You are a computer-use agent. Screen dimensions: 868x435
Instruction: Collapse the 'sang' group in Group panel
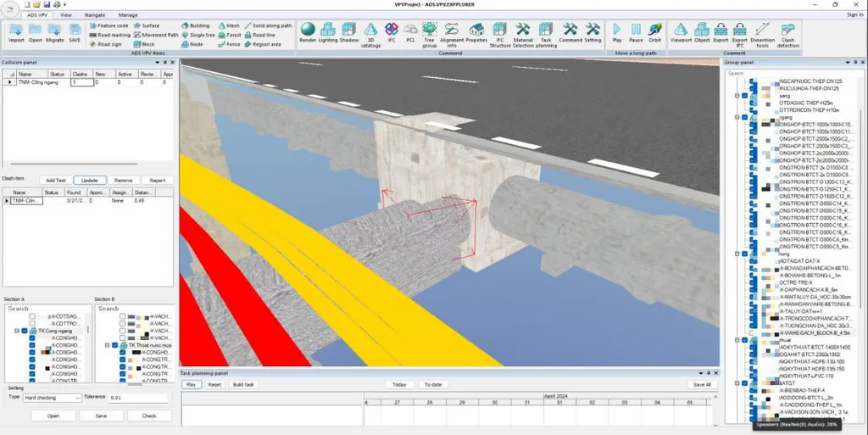[x=737, y=96]
